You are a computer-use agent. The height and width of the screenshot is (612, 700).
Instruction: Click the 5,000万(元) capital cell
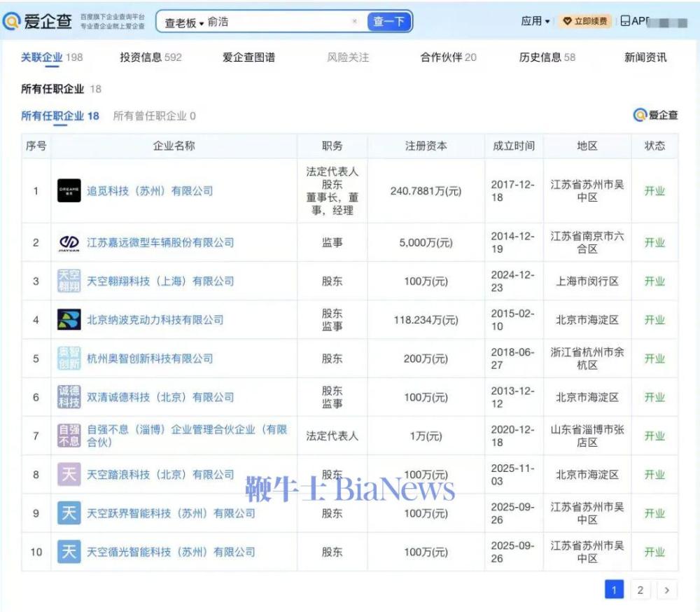coord(426,242)
